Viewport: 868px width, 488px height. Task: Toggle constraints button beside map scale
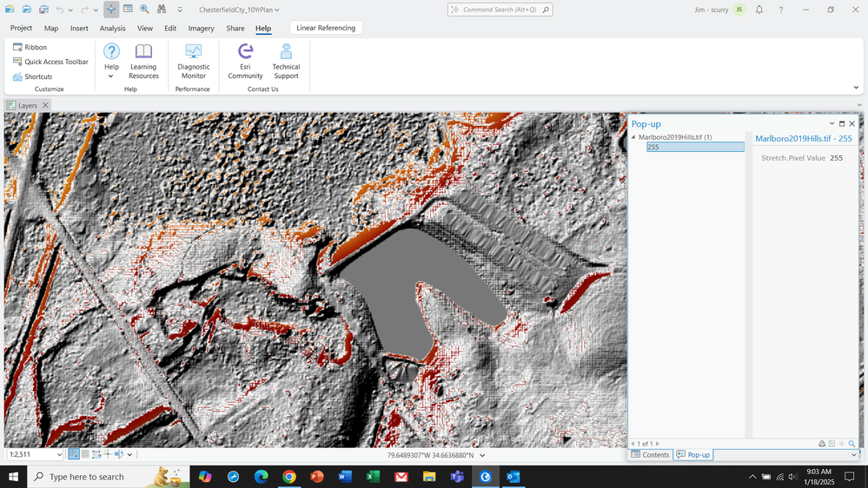96,454
